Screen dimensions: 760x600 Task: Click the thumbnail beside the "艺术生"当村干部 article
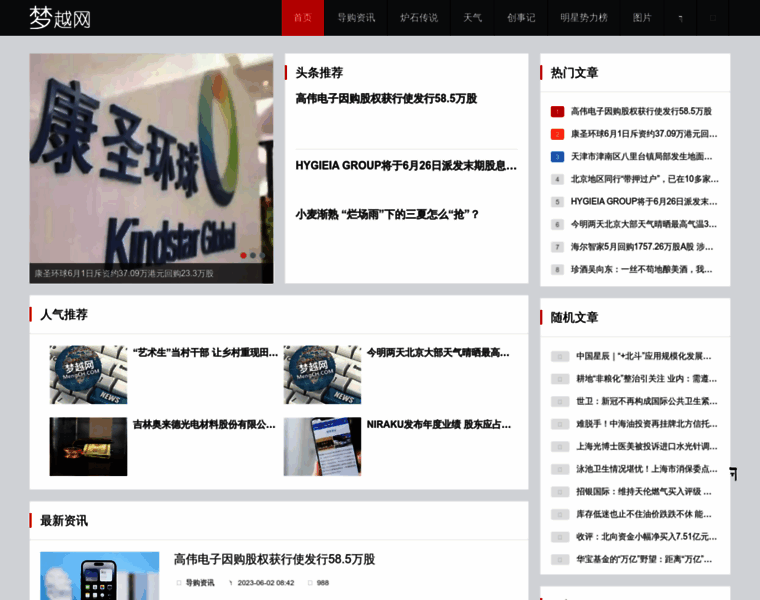tap(88, 375)
